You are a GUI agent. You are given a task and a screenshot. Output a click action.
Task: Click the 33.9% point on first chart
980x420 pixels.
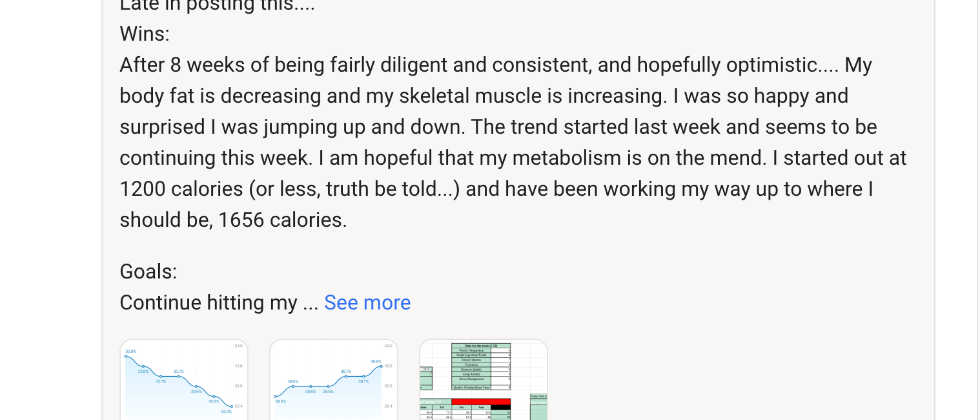tap(125, 356)
